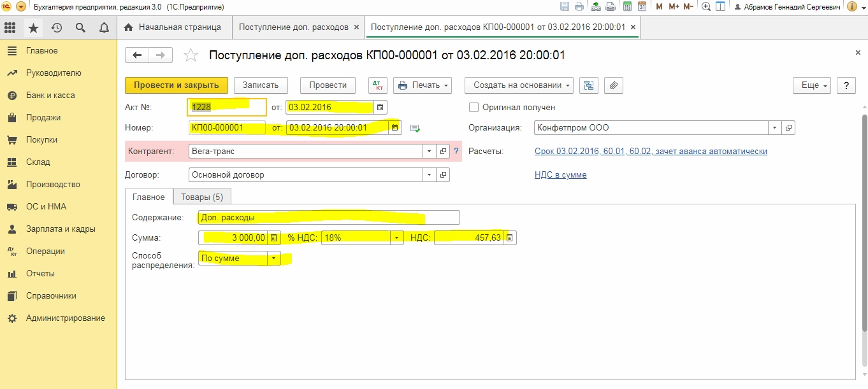
Task: Open Контрагент Вега-транс record card
Action: pyautogui.click(x=444, y=152)
